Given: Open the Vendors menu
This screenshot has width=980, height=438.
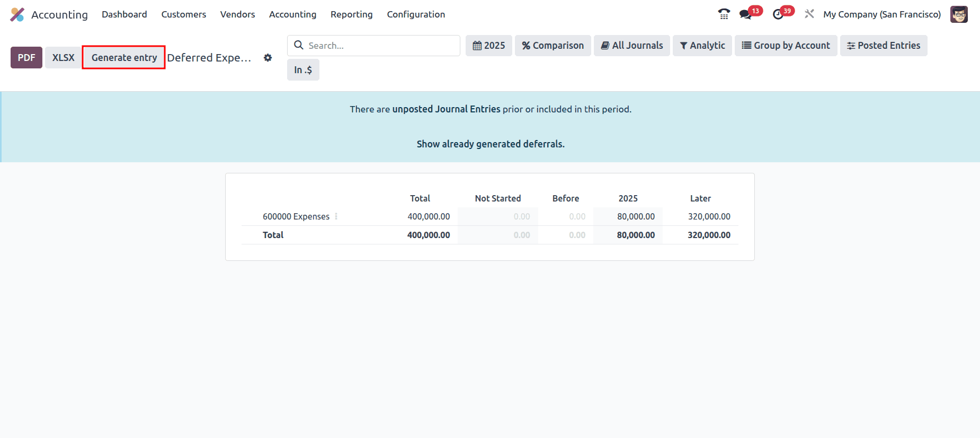Looking at the screenshot, I should [x=237, y=14].
